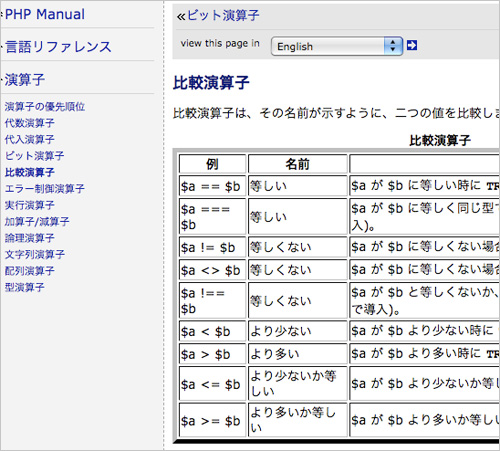Click the 例 table header cell
Viewport: 500px width, 451px height.
click(212, 164)
